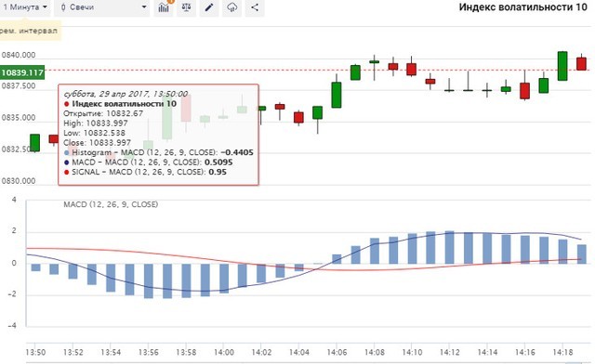The image size is (595, 364).
Task: Click the Открытие: 10832.67 tooltip row
Action: [x=103, y=113]
